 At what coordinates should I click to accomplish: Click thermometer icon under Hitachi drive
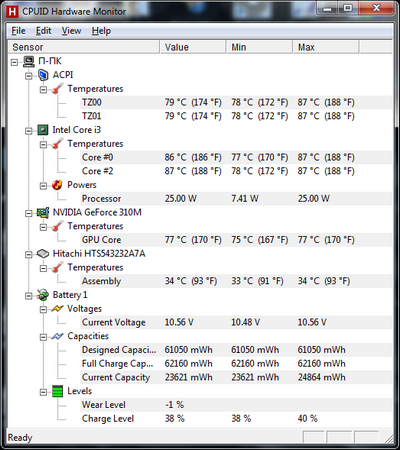click(x=57, y=268)
